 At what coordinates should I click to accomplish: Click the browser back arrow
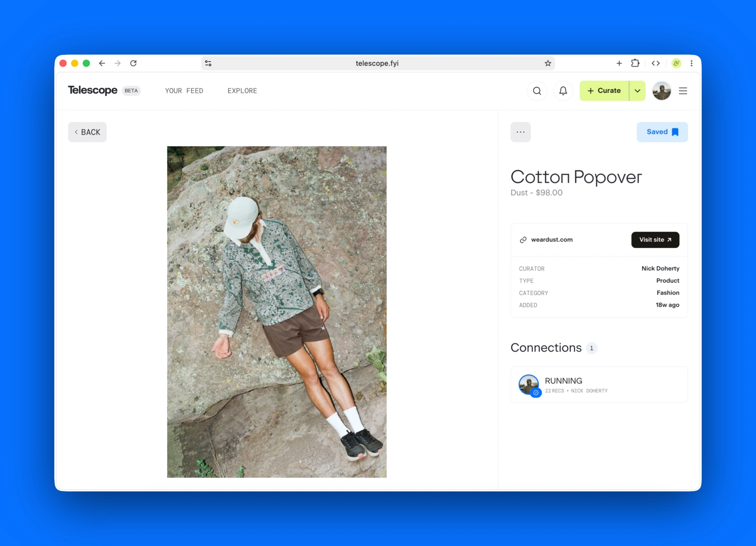(x=102, y=63)
